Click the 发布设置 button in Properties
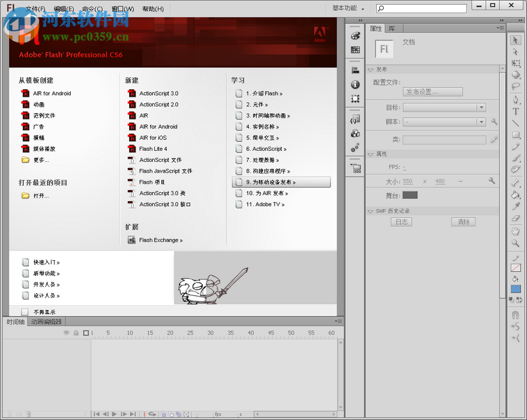Image resolution: width=527 pixels, height=420 pixels. point(433,91)
